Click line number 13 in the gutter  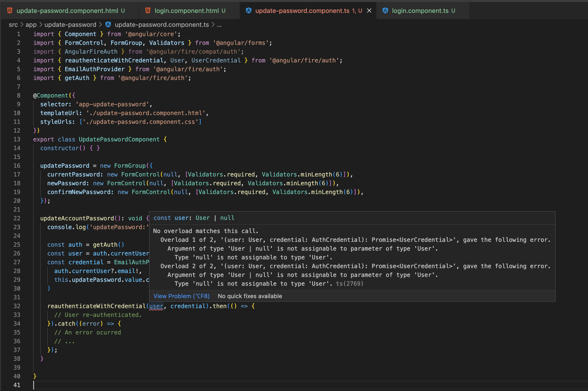point(17,139)
